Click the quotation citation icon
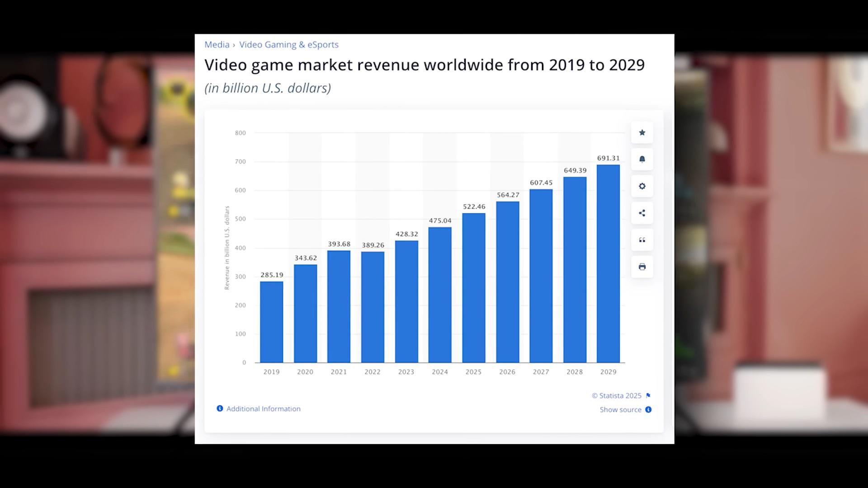The image size is (868, 488). point(642,240)
